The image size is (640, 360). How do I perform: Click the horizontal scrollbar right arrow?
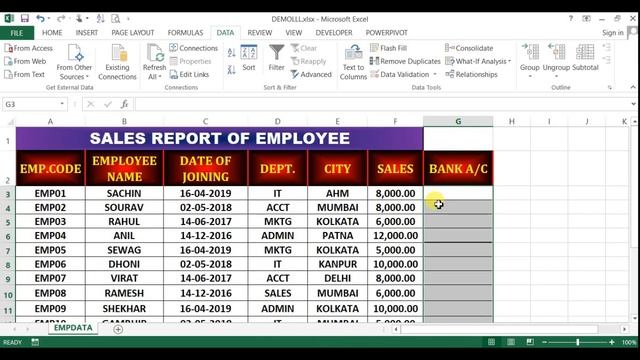coord(624,329)
